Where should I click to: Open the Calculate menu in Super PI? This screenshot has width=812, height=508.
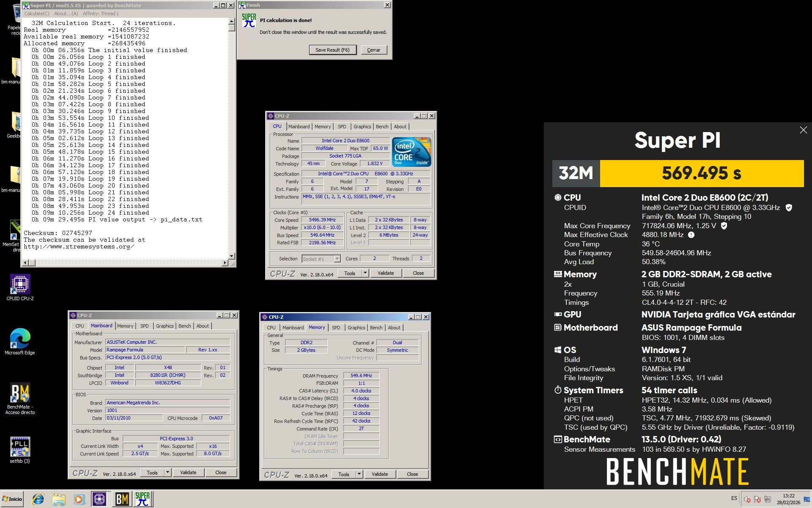[36, 14]
